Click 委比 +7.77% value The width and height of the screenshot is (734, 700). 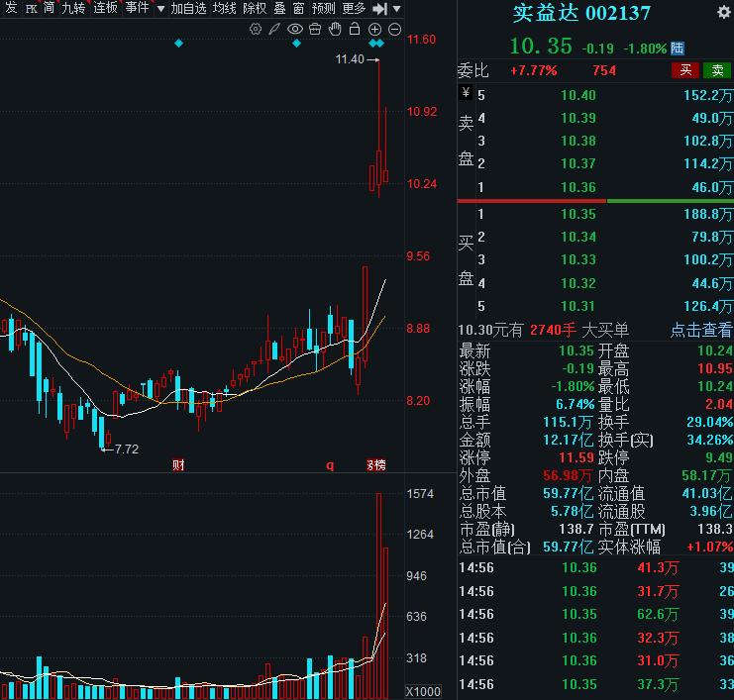click(534, 70)
